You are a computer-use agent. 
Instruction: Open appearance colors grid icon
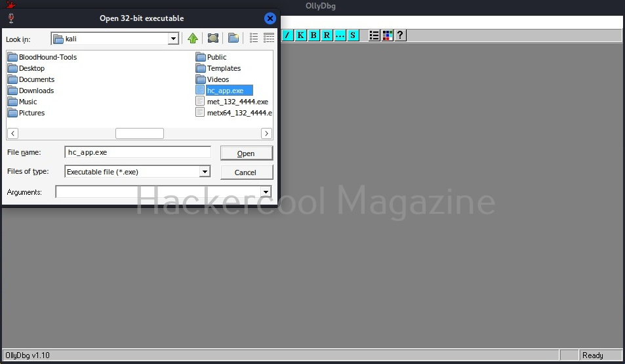coord(387,35)
